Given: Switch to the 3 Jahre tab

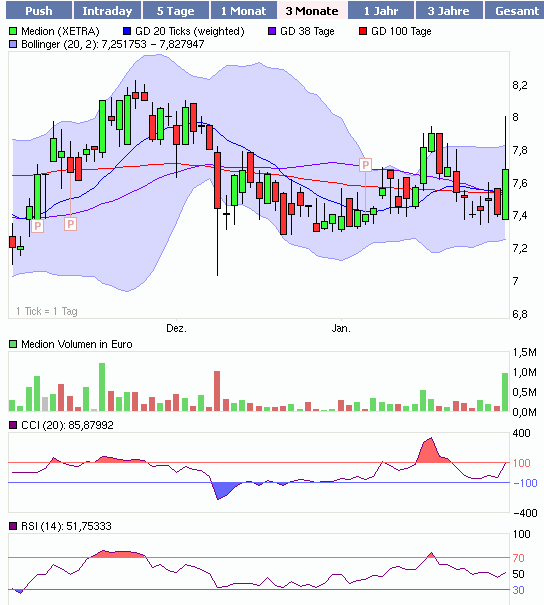Looking at the screenshot, I should tap(449, 10).
